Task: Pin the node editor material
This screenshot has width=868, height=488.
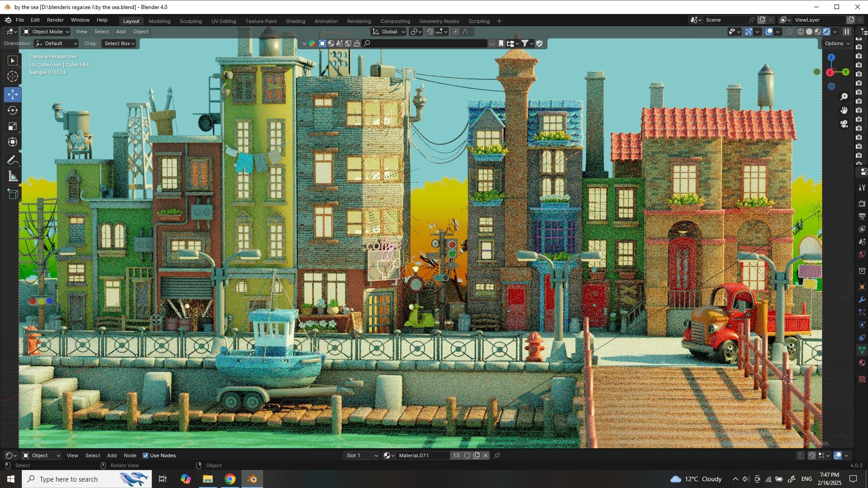Action: [497, 455]
